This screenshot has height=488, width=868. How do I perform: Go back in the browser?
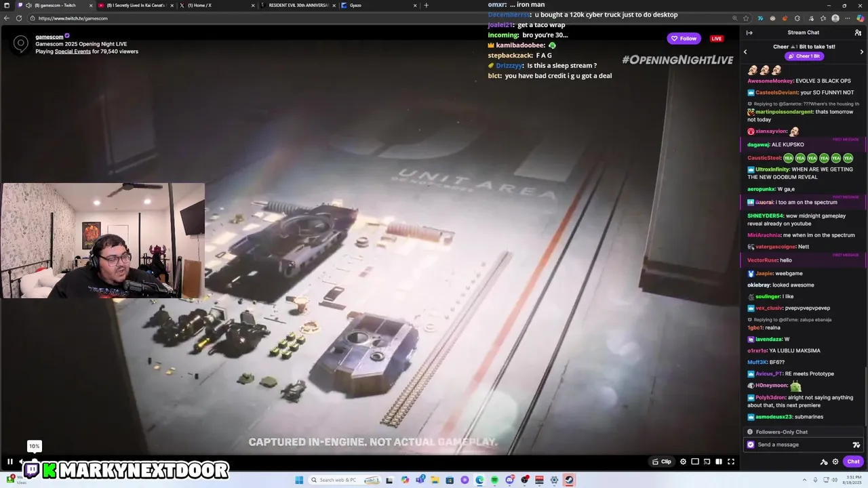7,18
